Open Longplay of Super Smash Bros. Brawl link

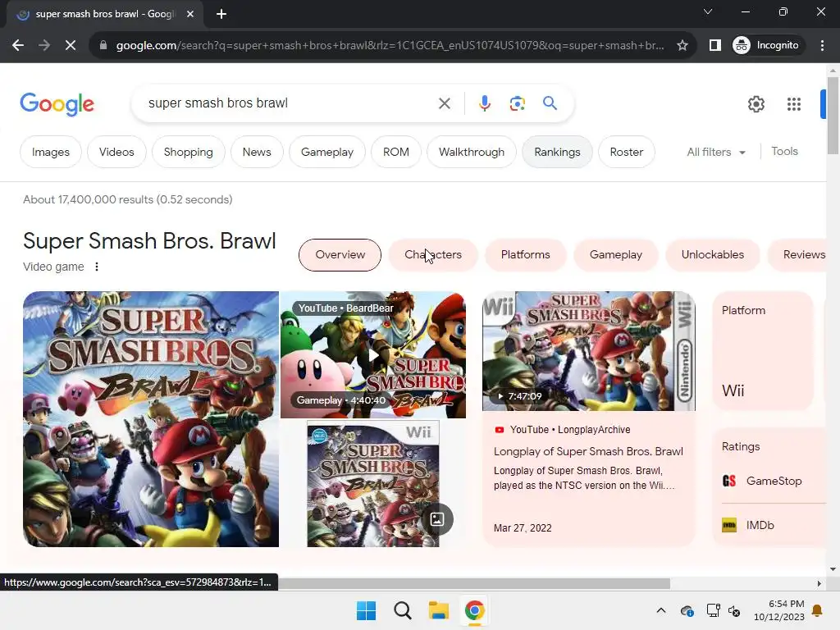pos(588,452)
